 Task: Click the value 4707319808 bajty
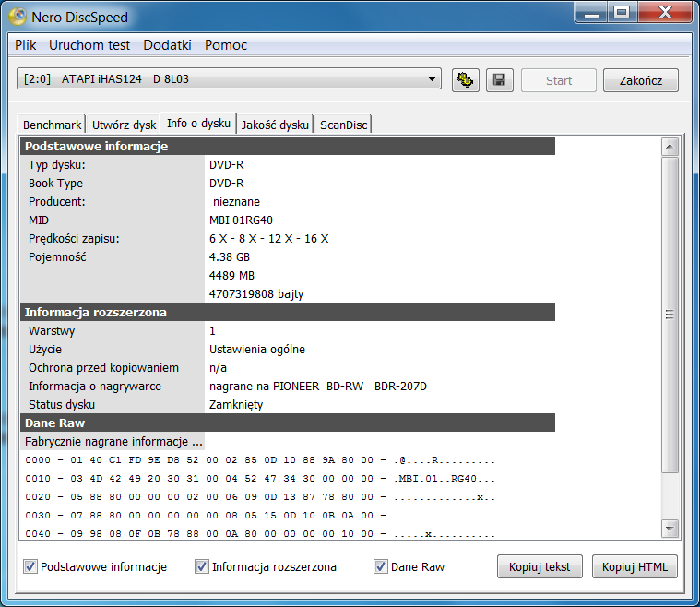tap(256, 294)
